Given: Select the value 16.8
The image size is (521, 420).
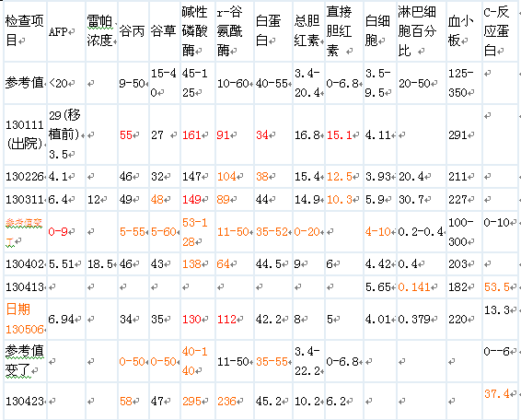Looking at the screenshot, I should [307, 135].
